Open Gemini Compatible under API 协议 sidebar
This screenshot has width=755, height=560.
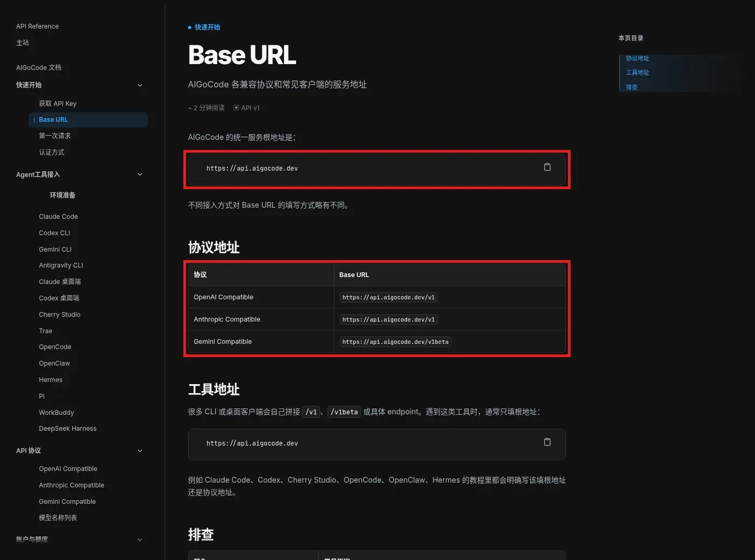coord(67,502)
